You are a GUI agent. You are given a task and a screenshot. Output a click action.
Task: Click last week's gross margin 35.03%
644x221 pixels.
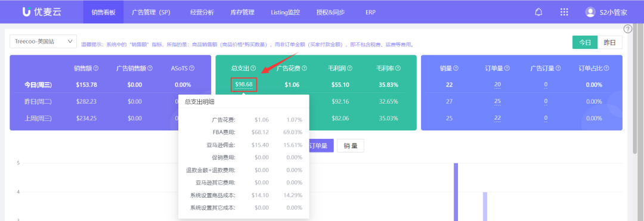[389, 118]
